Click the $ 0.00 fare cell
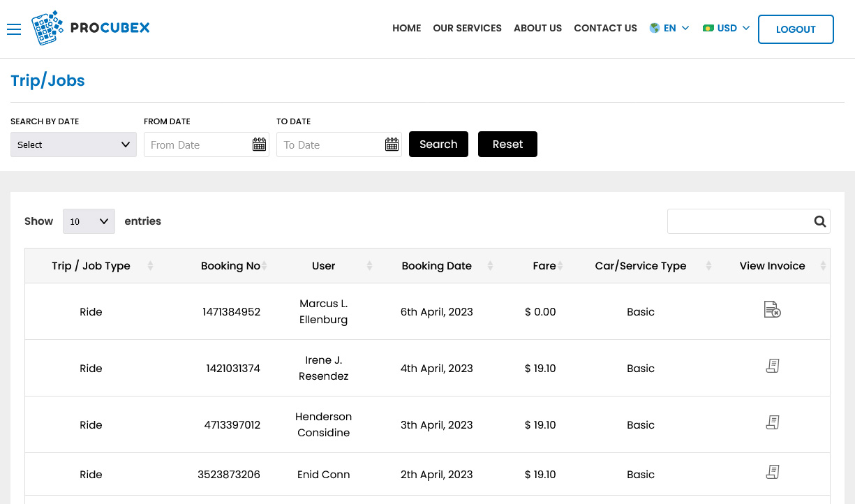 coord(540,312)
